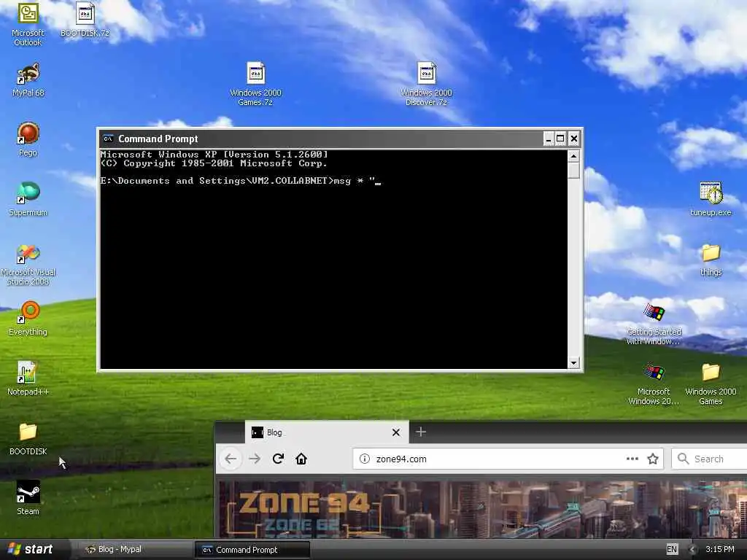Image resolution: width=747 pixels, height=560 pixels.
Task: Show site information for zone94.com
Action: (x=365, y=459)
